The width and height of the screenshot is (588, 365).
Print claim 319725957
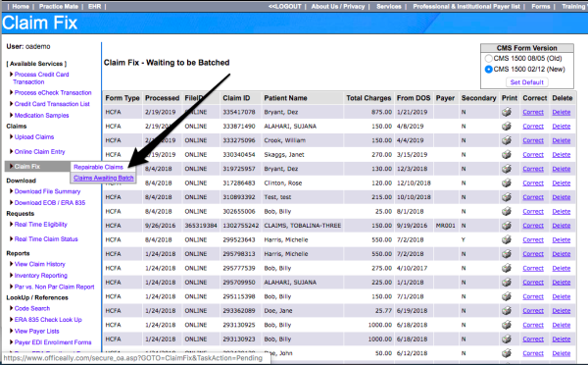point(507,169)
